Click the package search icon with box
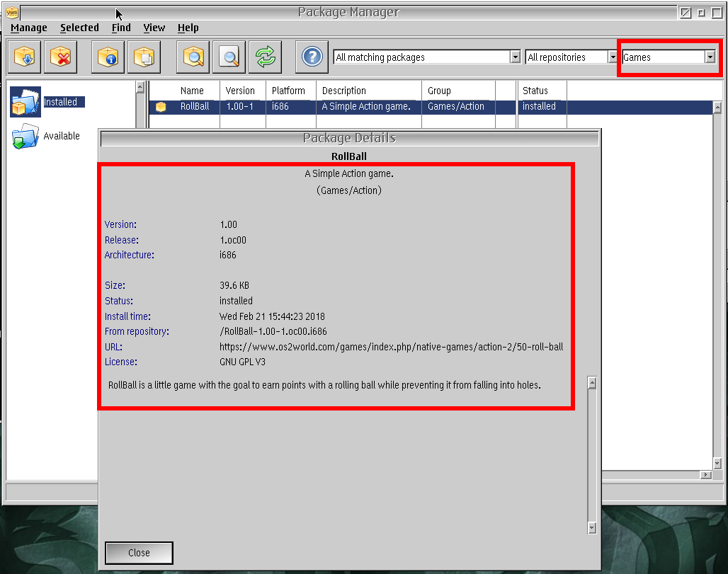This screenshot has width=728, height=574. pos(193,57)
